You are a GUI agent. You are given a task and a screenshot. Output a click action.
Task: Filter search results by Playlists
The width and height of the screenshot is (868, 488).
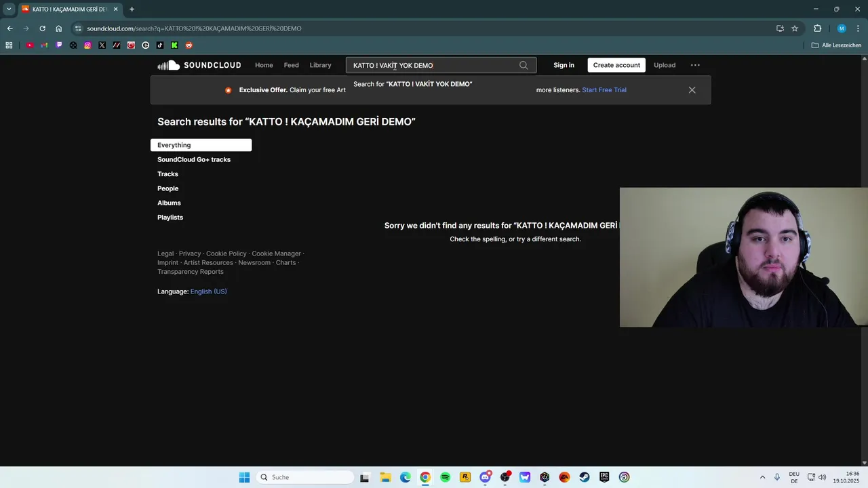(x=170, y=218)
